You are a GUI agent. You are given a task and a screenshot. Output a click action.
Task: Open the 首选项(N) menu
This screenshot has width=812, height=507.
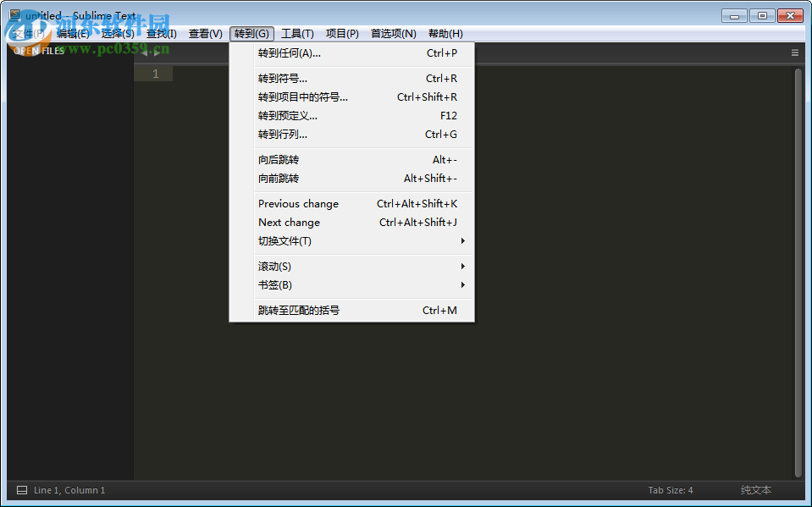[392, 33]
